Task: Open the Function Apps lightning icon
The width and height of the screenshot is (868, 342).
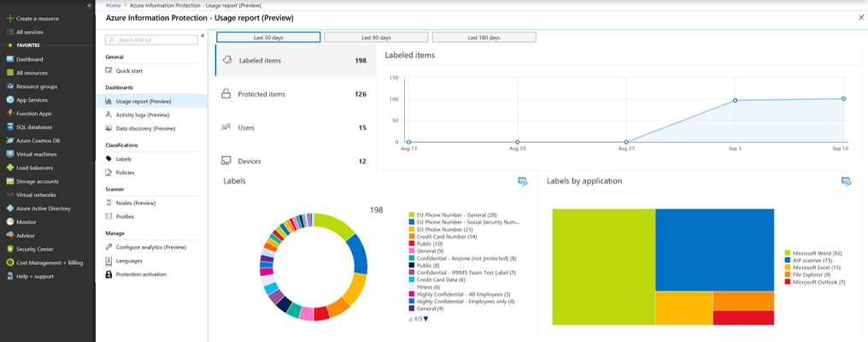Action: click(x=9, y=114)
